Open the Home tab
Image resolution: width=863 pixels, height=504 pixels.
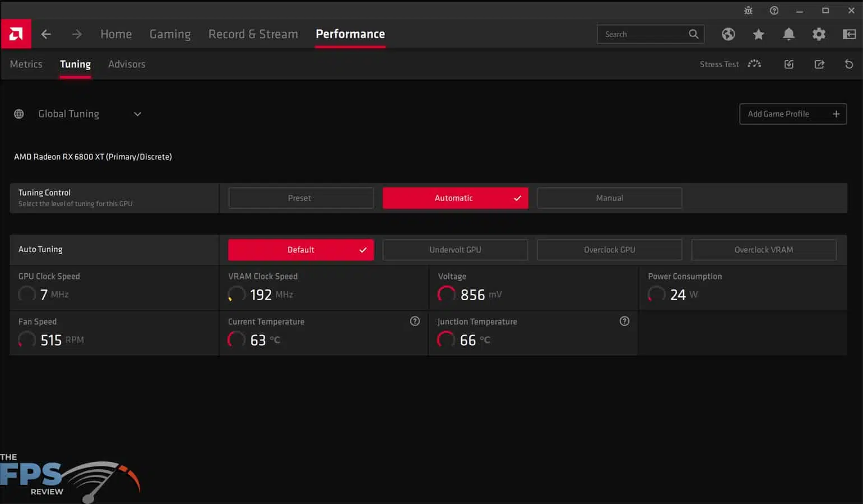(x=116, y=34)
